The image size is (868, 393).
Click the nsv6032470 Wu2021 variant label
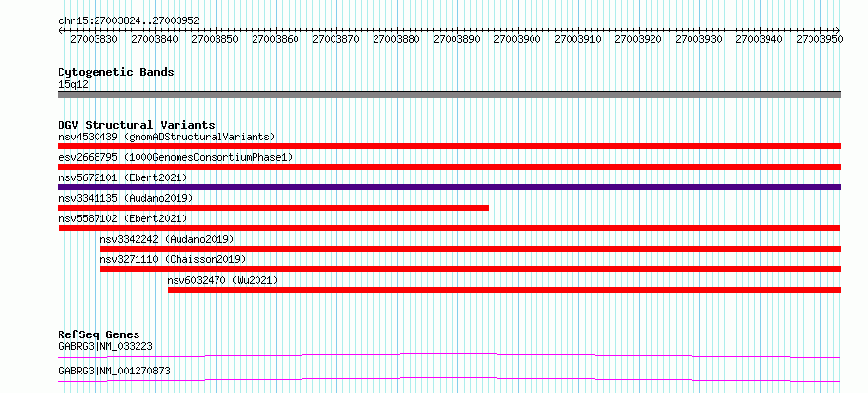click(222, 280)
